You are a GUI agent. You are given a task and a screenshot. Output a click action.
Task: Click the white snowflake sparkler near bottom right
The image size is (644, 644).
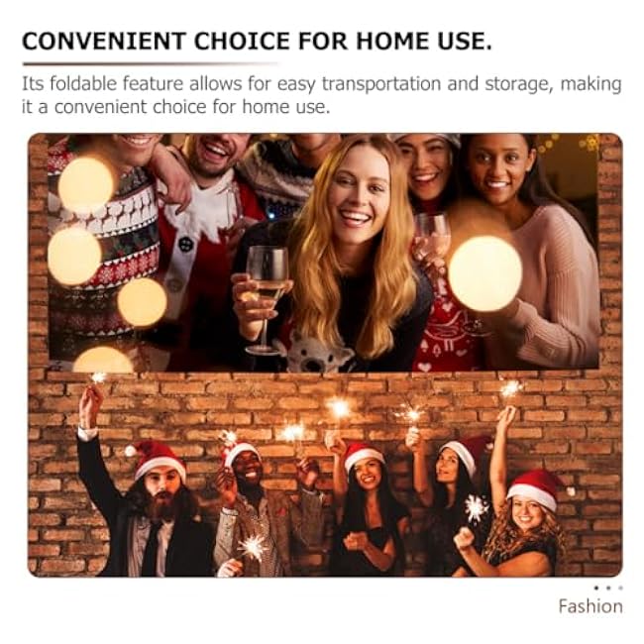click(477, 509)
